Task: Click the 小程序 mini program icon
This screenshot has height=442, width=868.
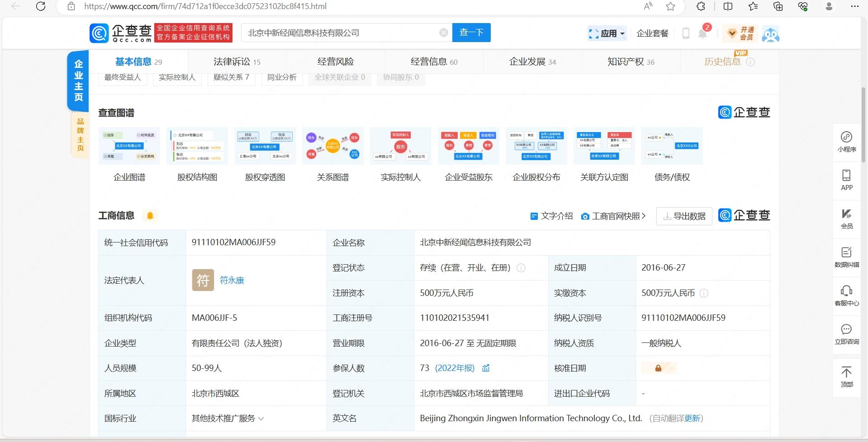Action: pyautogui.click(x=846, y=142)
